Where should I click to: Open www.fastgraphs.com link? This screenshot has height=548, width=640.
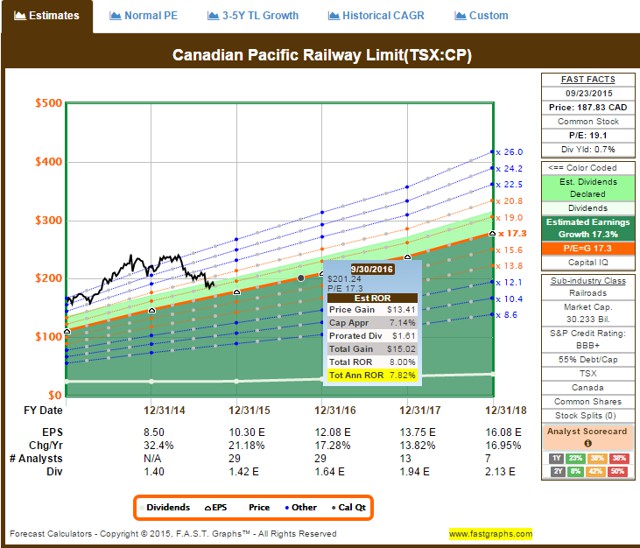(x=491, y=533)
